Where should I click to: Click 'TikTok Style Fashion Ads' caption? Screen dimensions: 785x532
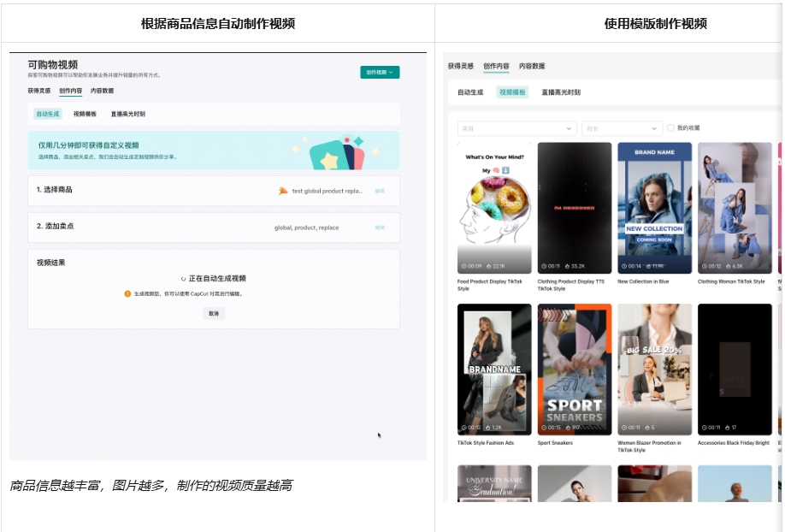(486, 443)
